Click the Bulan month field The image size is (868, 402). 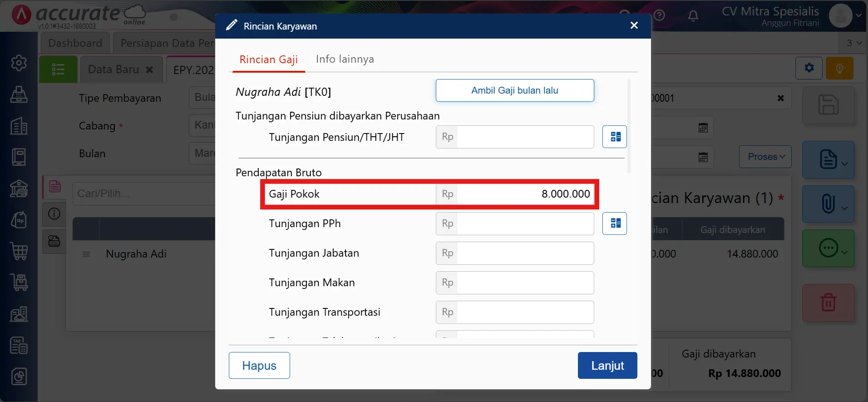pyautogui.click(x=202, y=153)
